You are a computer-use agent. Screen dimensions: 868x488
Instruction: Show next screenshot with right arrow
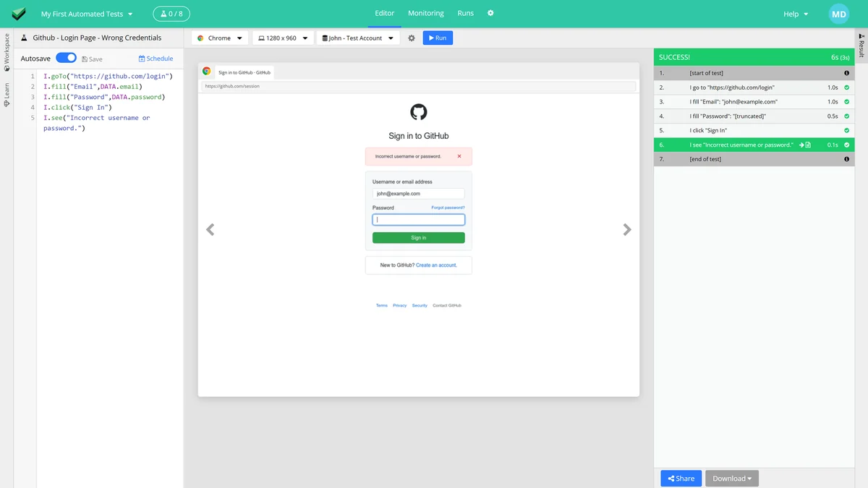click(x=627, y=230)
